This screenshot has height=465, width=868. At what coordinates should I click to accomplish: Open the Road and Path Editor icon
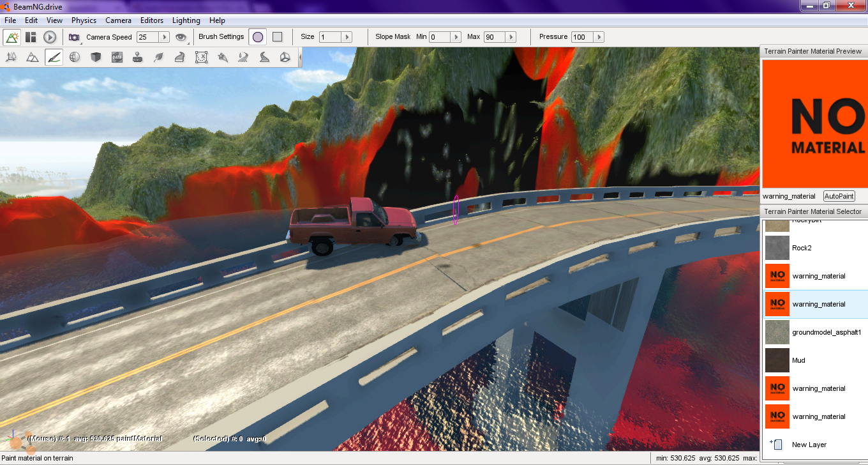click(264, 57)
